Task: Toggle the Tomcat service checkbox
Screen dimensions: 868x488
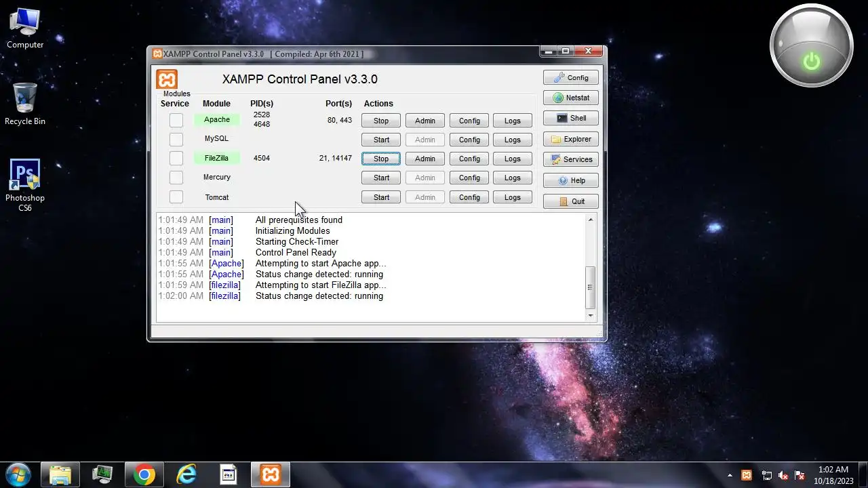Action: [176, 197]
